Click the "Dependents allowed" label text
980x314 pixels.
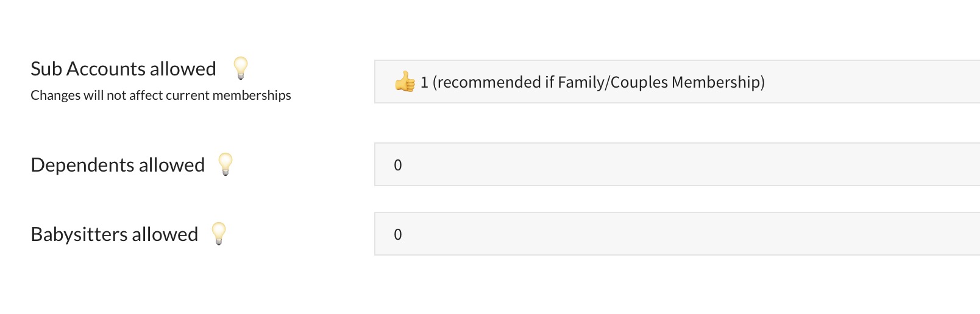(x=118, y=165)
